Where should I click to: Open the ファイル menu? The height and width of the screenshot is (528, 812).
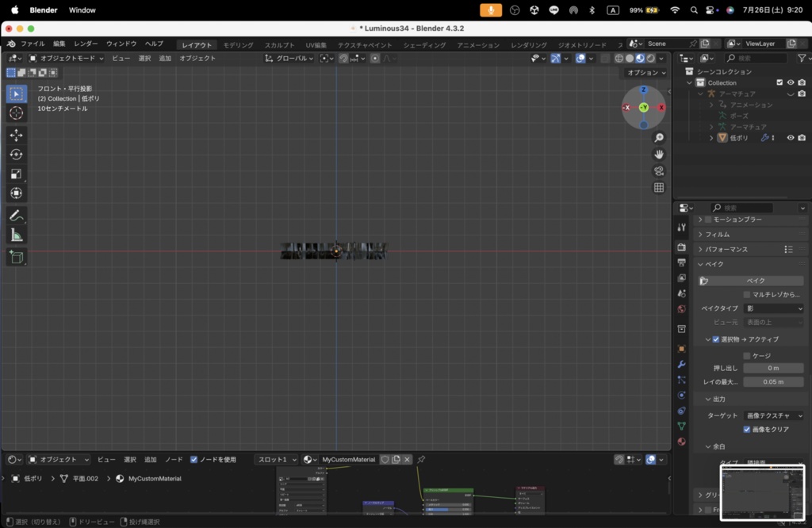(33, 44)
